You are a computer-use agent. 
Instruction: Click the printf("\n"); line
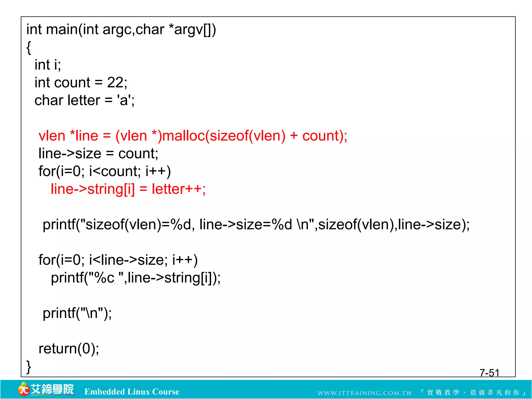pyautogui.click(x=77, y=313)
